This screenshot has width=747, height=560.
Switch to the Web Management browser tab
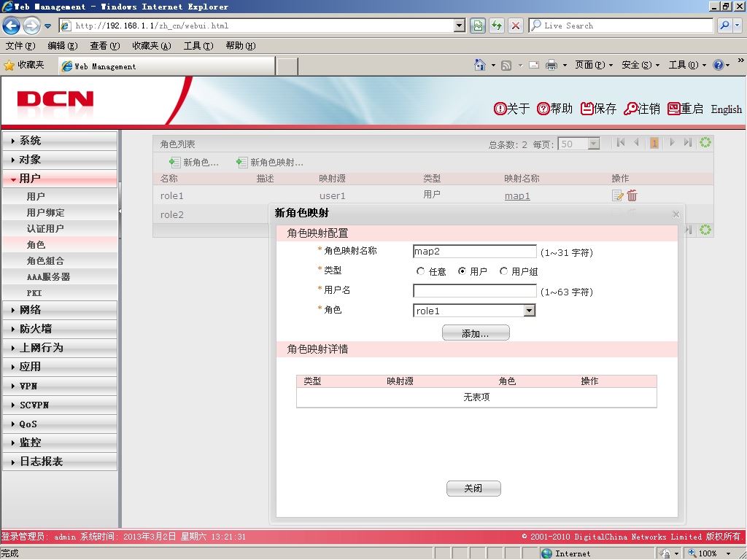coord(167,66)
